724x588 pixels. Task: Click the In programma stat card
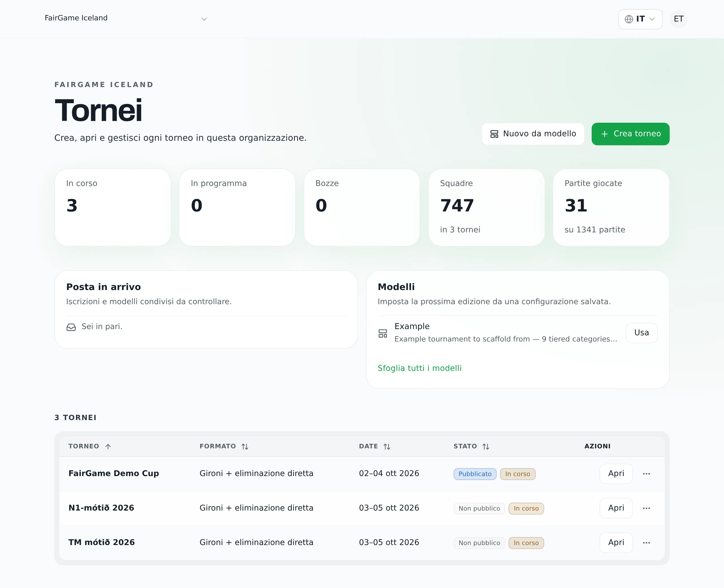[237, 207]
